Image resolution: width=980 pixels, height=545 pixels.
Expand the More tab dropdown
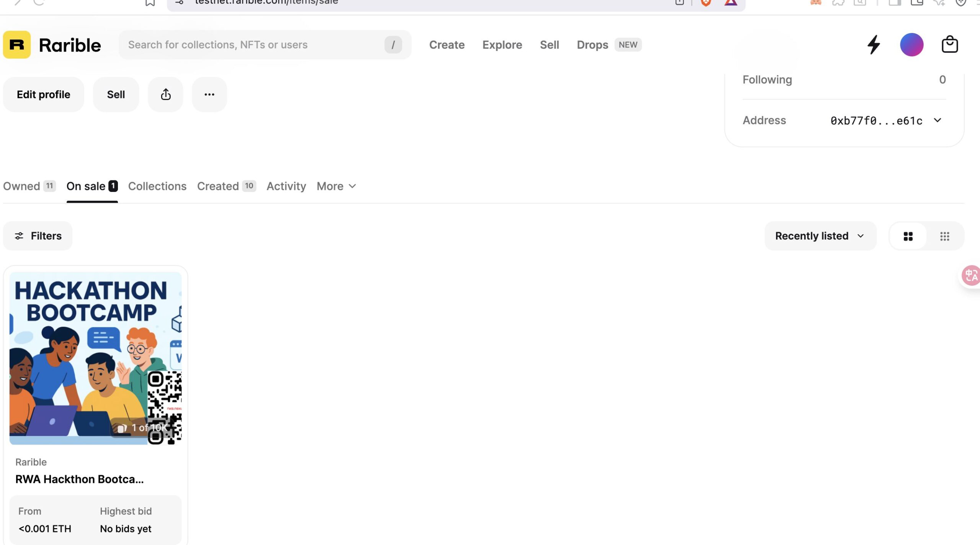click(x=336, y=187)
